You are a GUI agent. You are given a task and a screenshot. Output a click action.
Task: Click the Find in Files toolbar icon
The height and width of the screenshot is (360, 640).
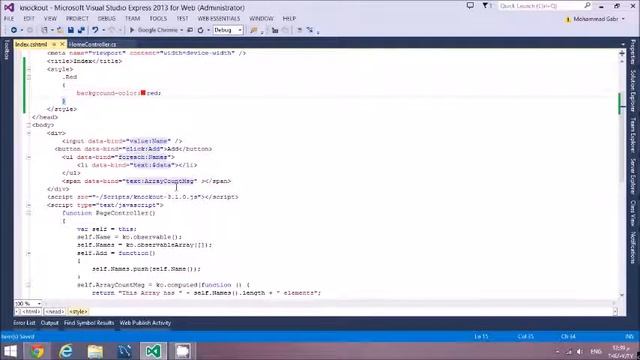pos(253,30)
